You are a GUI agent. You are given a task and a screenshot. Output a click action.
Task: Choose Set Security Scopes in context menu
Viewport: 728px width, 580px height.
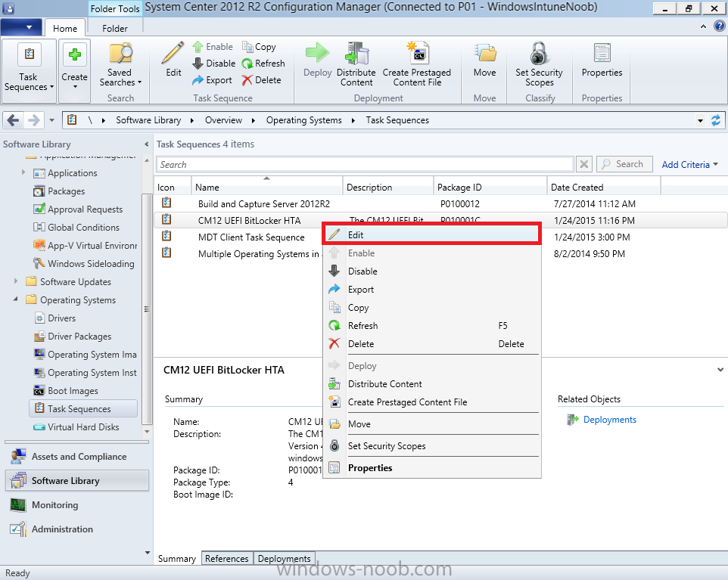click(432, 445)
